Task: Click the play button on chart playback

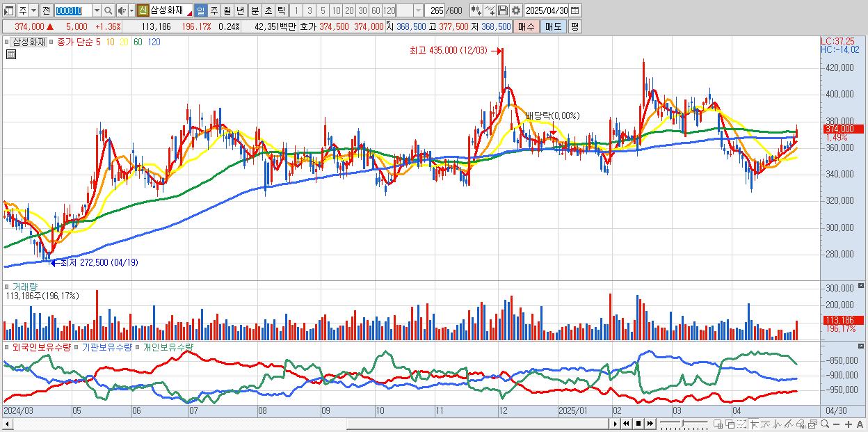Action: [616, 424]
